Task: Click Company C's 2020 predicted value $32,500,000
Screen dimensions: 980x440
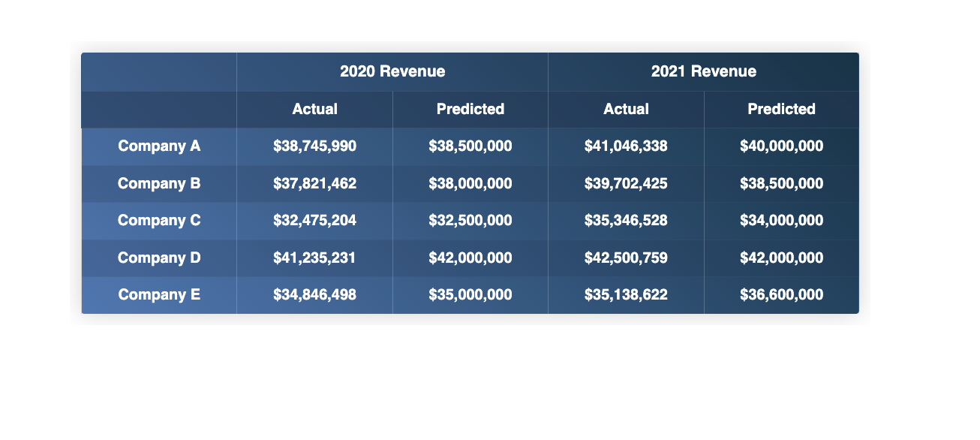Action: tap(470, 221)
